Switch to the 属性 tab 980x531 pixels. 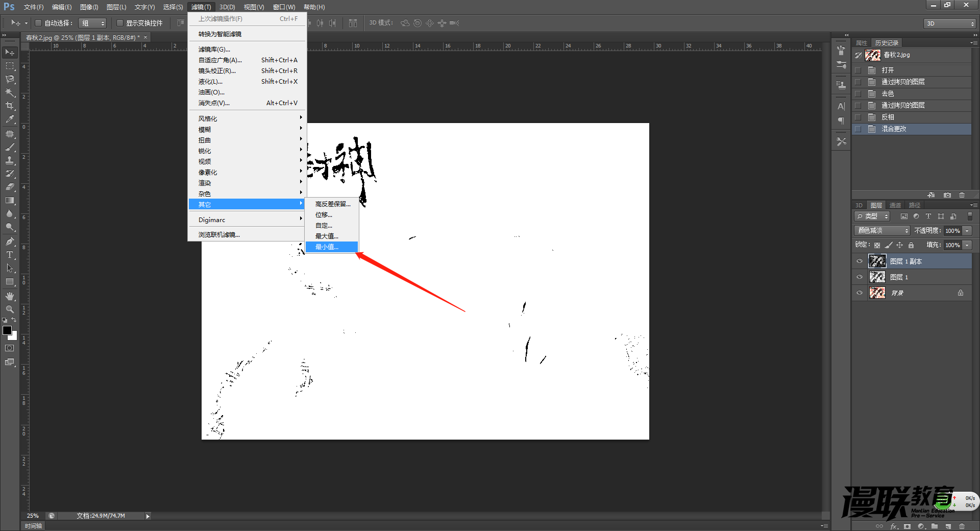862,43
